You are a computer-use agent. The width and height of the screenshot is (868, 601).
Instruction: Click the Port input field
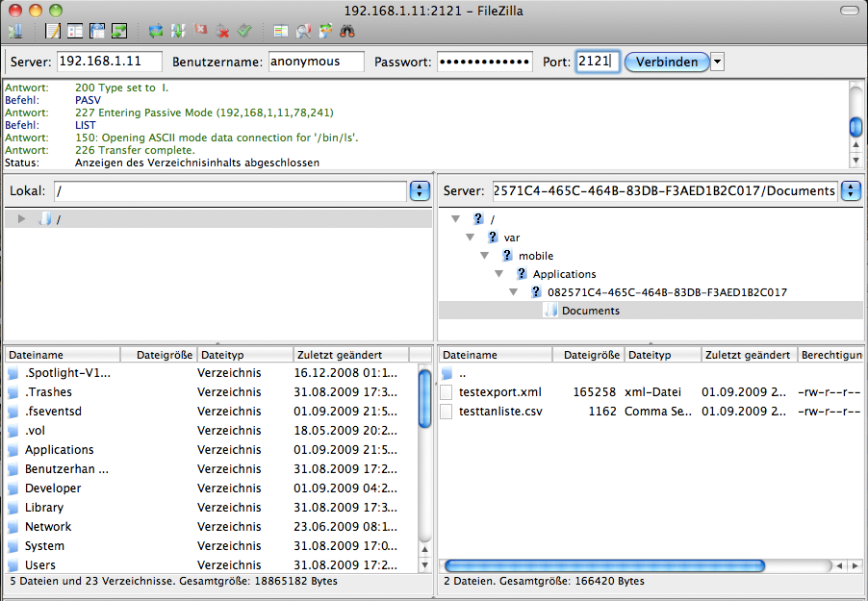point(597,62)
